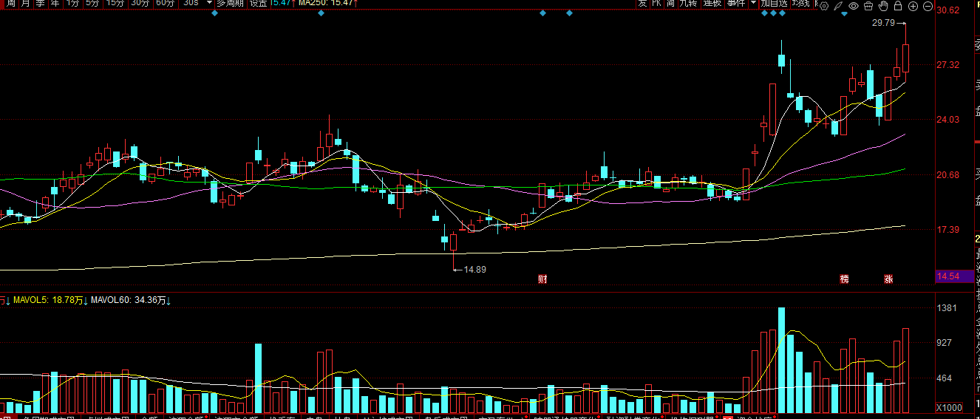The width and height of the screenshot is (980, 419).
Task: Enable the 连板 overlay
Action: click(x=712, y=3)
